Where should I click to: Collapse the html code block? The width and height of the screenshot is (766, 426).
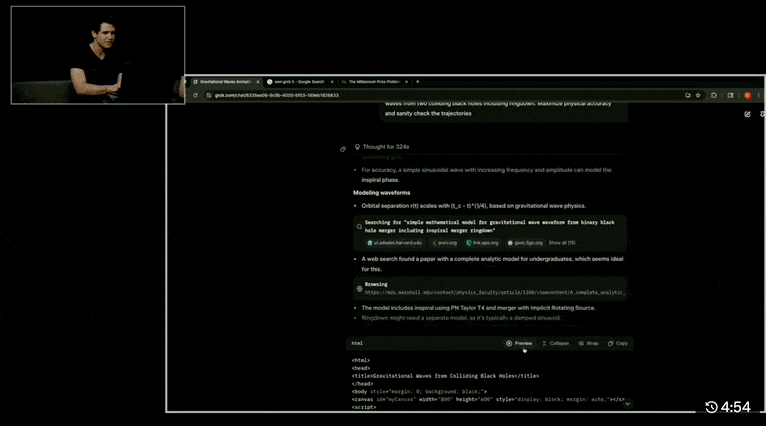(555, 343)
